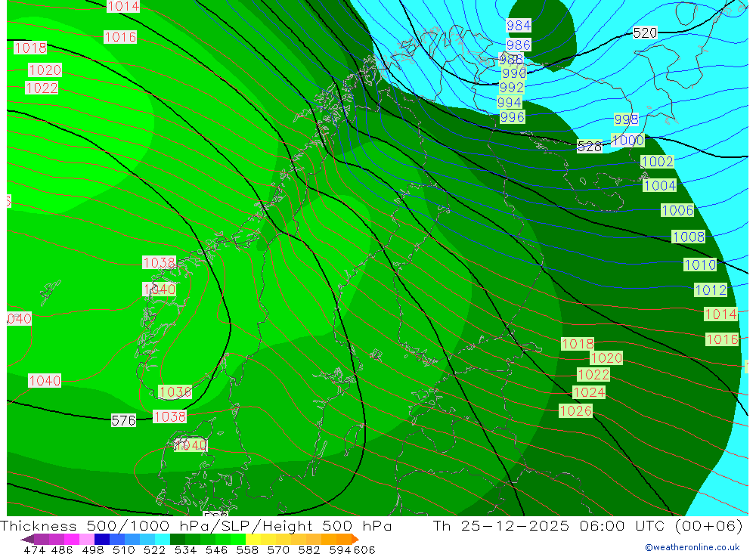Click the 1008 isobar label

(x=689, y=237)
